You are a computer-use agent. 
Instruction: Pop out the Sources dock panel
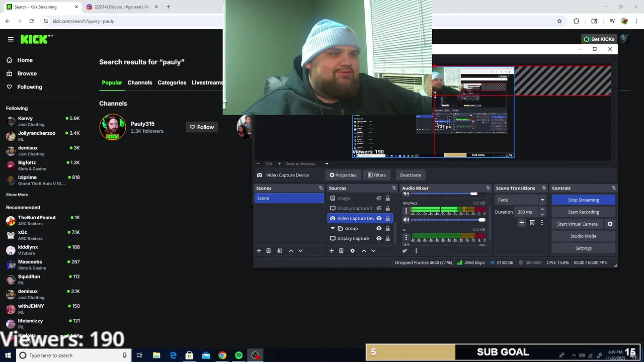394,188
